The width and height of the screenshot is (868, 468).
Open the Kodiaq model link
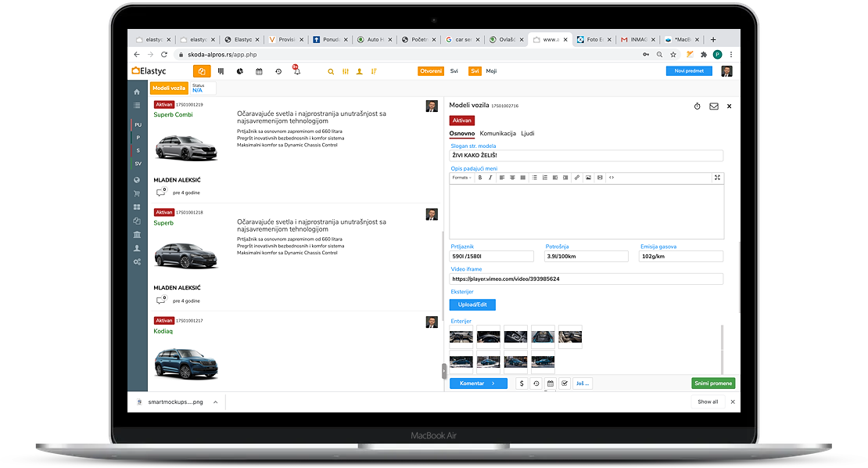point(163,331)
